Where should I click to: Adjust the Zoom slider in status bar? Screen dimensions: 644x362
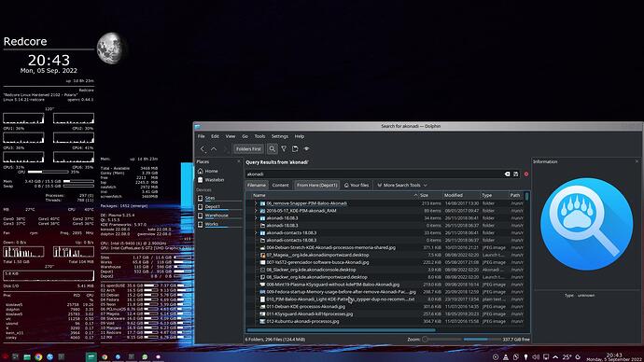tap(442, 340)
